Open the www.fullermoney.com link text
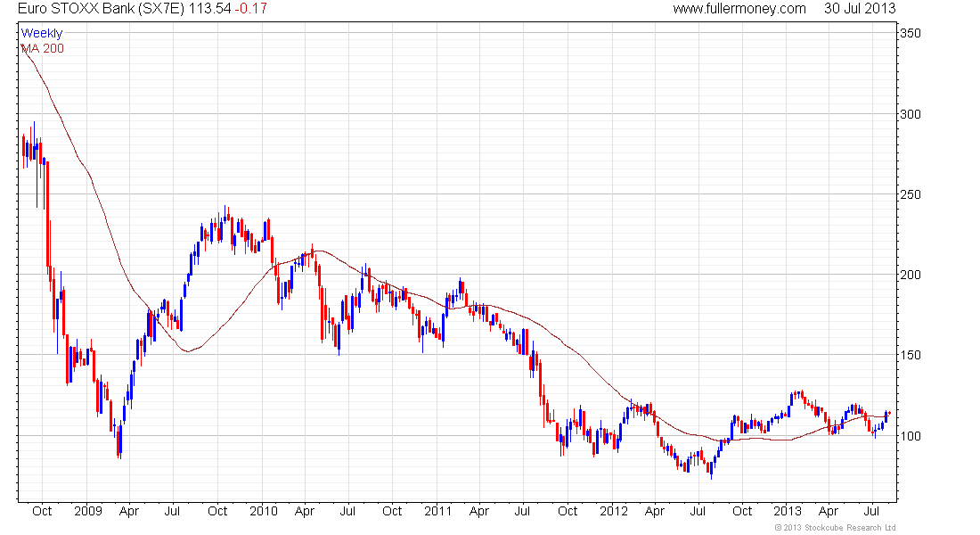This screenshot has width=980, height=535. (x=739, y=9)
